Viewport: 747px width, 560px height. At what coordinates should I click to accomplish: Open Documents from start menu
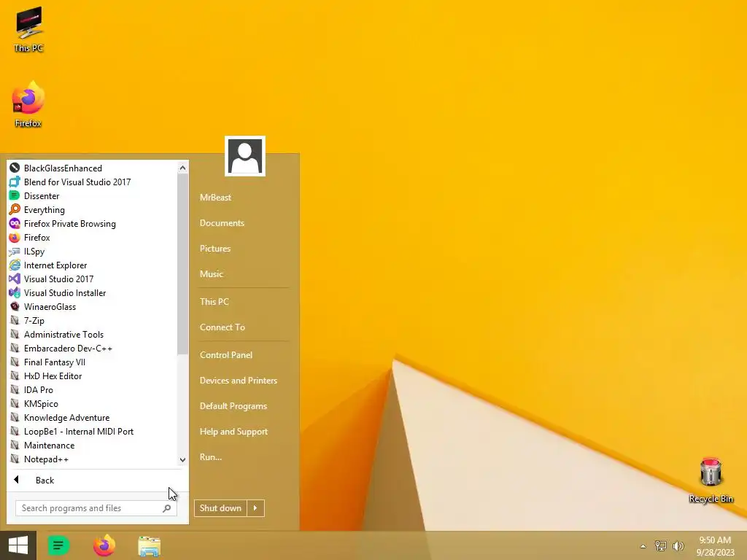click(x=222, y=223)
